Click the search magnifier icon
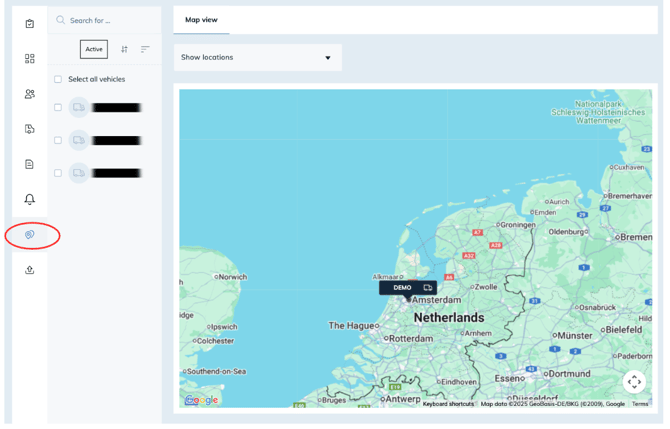Image resolution: width=670 pixels, height=429 pixels. pyautogui.click(x=61, y=20)
